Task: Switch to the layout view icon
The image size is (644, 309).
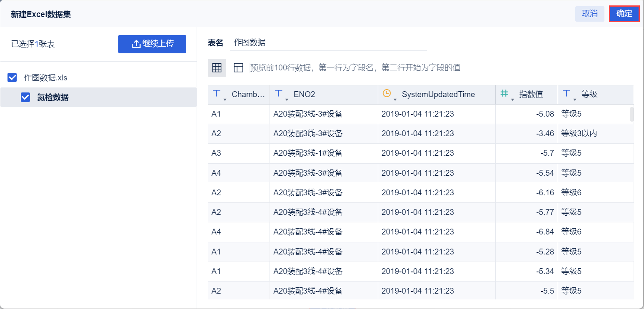Action: point(238,68)
